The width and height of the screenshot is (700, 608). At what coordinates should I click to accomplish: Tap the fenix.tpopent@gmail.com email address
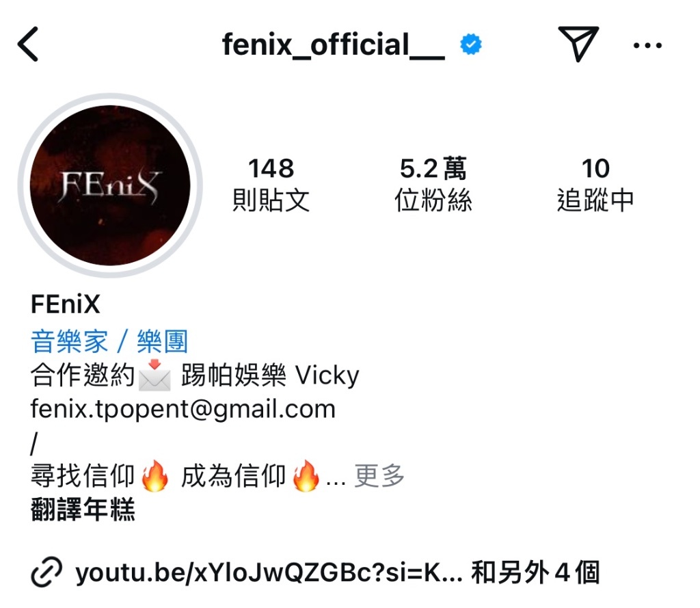(183, 410)
